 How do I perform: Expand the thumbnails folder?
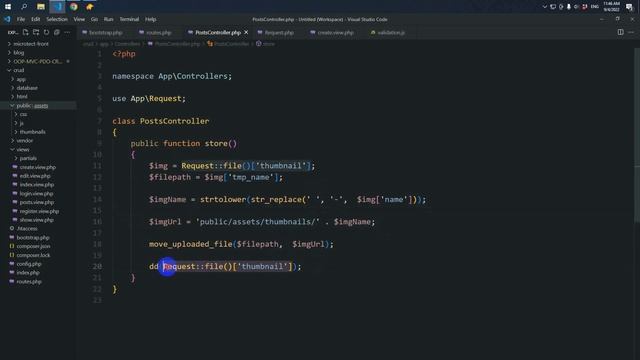pos(32,132)
